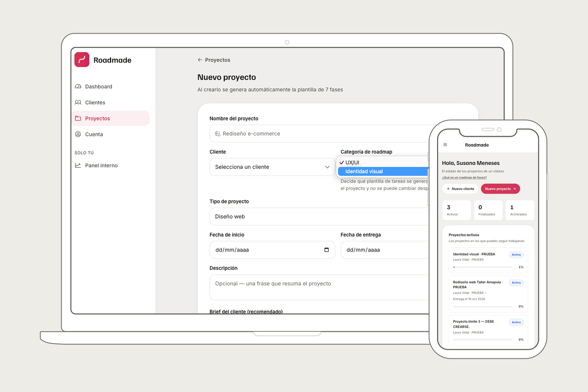Open the Tipo de proyecto dropdown
Screen dimensions: 588x392
319,217
